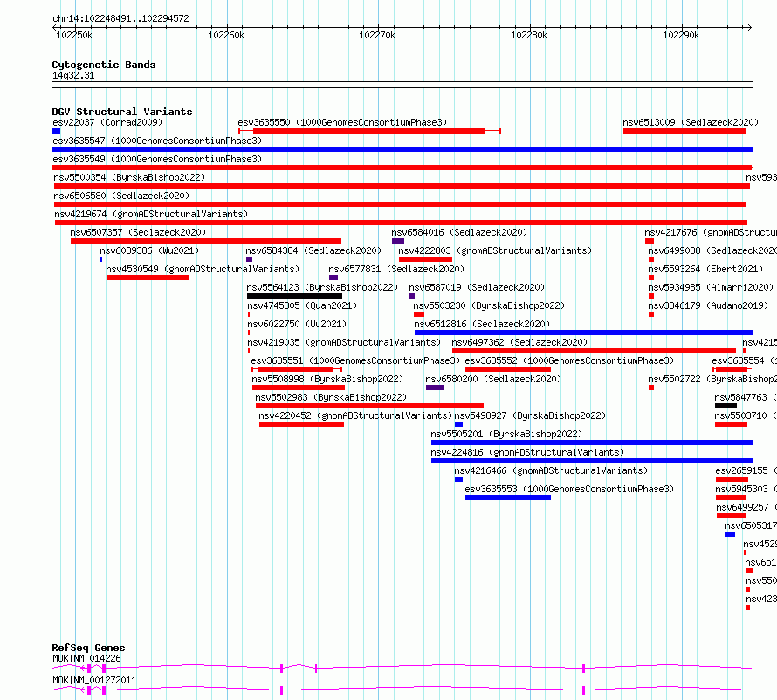Select esv3635551 (1000GenomesConsortiumPhase3) label
777x700 pixels.
pyautogui.click(x=355, y=360)
